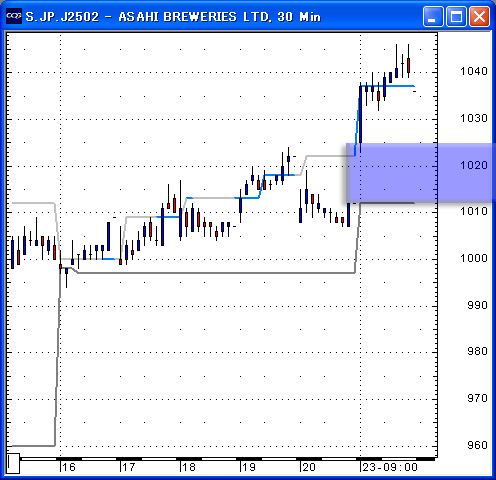Click the small box at bottom-left of chart
496x480 pixels.
tap(13, 463)
